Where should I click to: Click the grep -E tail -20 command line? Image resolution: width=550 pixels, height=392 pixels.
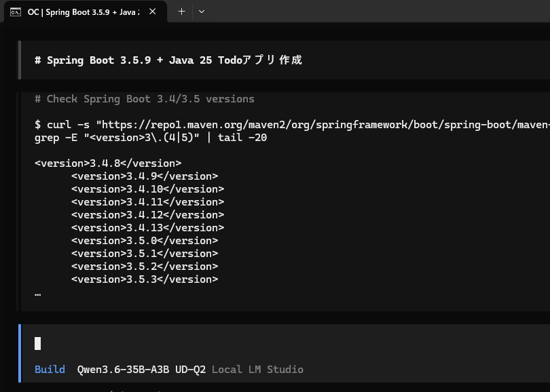click(x=151, y=137)
